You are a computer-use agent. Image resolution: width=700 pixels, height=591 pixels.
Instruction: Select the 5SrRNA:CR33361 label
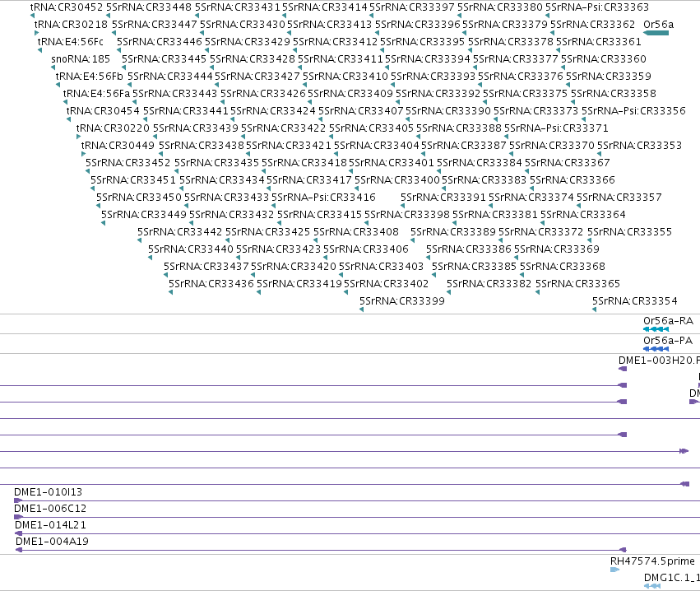tap(599, 42)
